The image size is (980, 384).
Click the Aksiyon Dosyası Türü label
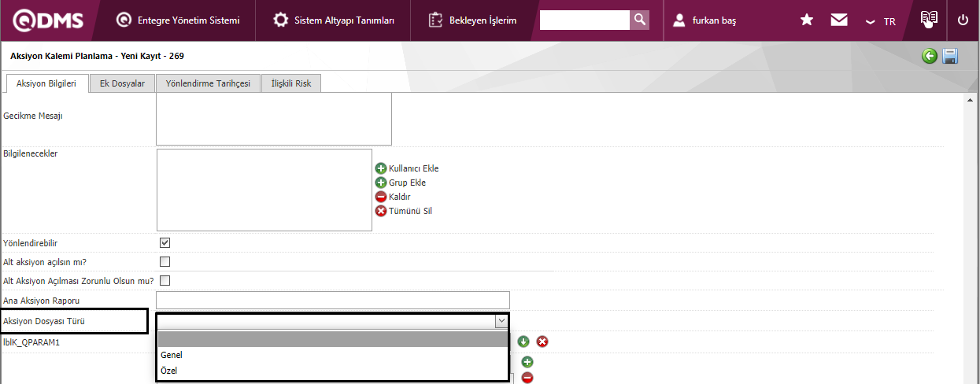[x=44, y=321]
